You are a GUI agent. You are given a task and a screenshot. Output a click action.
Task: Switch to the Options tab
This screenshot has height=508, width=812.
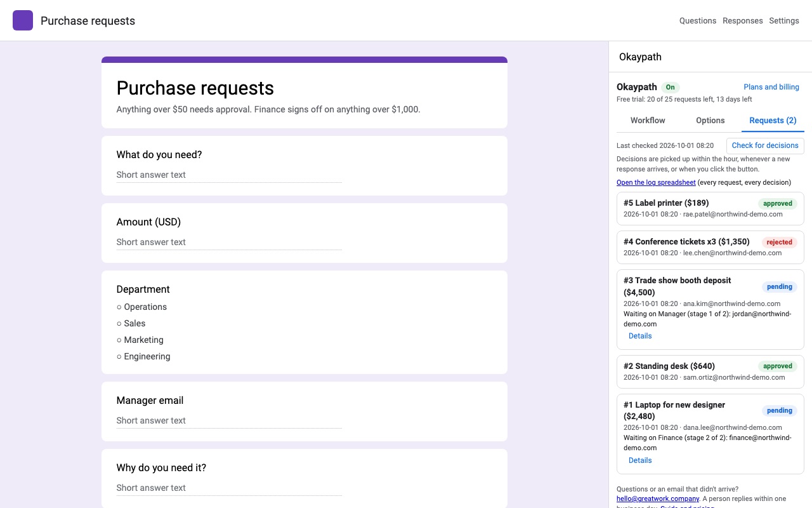click(710, 120)
